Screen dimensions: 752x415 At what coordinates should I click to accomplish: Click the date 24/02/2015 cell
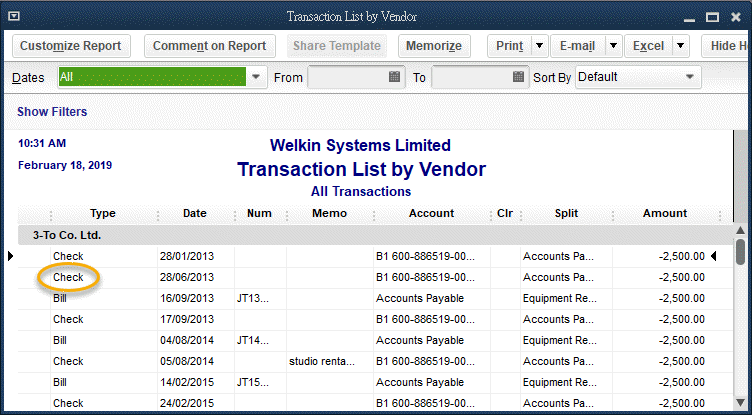187,403
